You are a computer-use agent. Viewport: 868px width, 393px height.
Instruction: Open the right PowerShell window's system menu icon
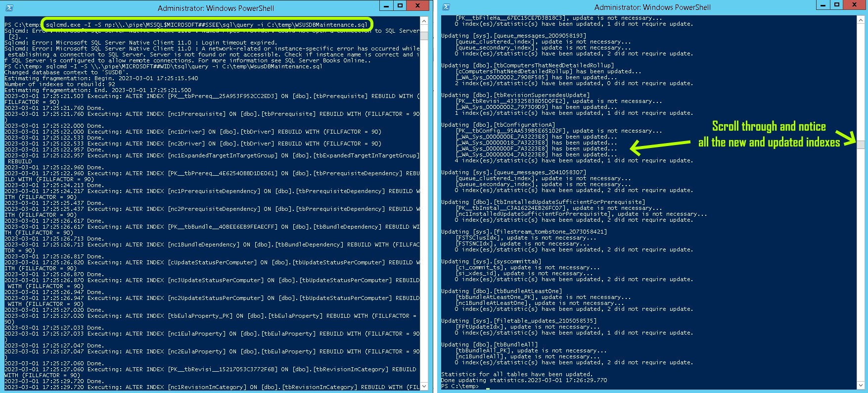click(446, 7)
